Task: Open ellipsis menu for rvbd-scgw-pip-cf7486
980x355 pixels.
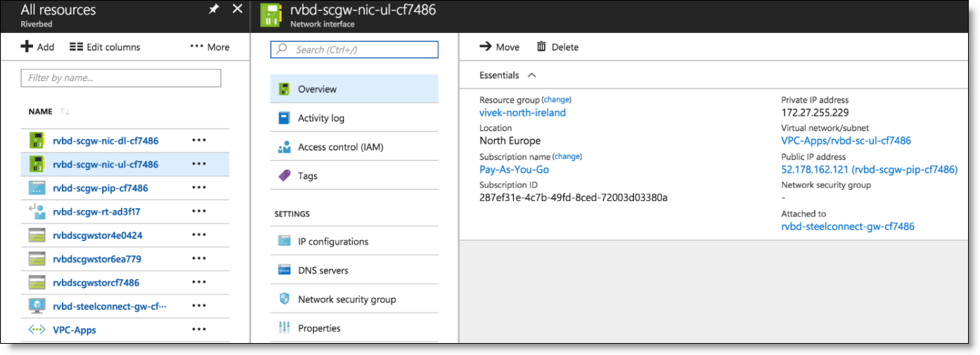Action: point(199,188)
